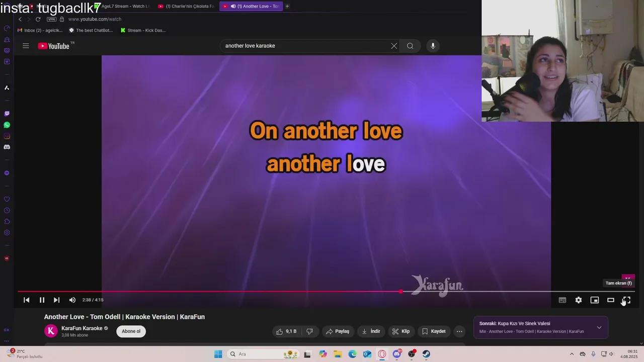Viewport: 644px width, 362px height.
Task: Dislike the video
Action: tap(309, 331)
